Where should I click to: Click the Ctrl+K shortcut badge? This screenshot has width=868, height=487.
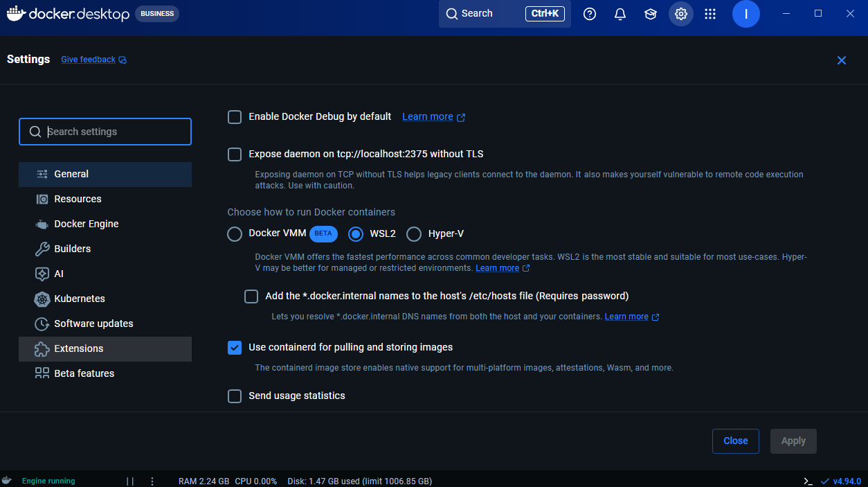545,14
